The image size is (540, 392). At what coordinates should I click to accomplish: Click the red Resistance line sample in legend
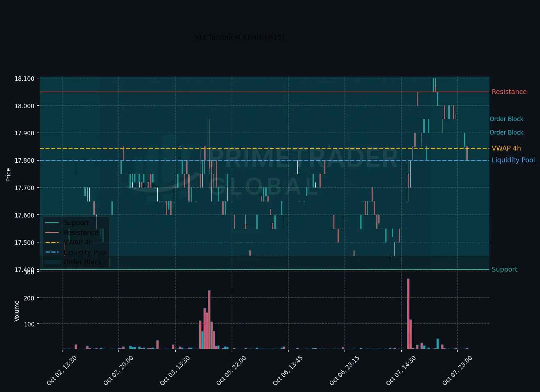[x=52, y=232]
